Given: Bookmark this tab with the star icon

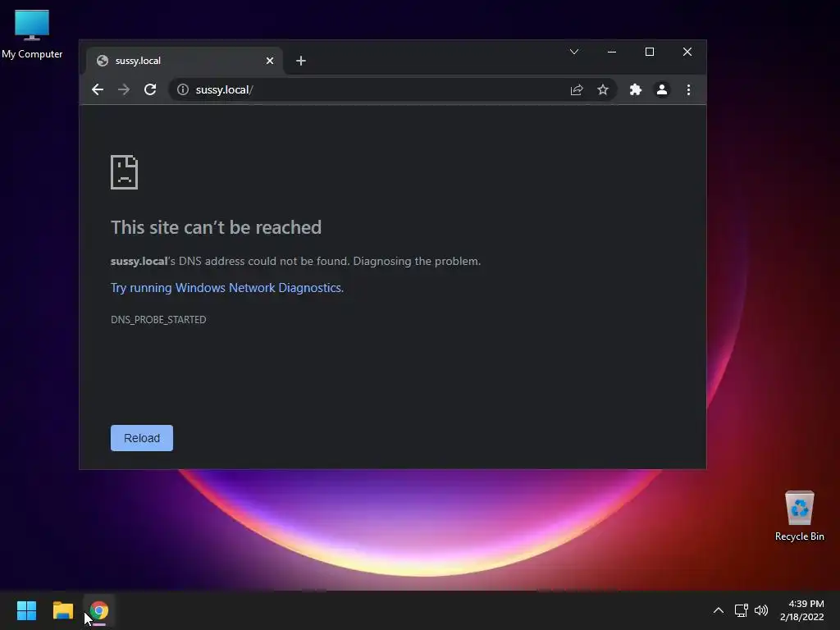Looking at the screenshot, I should [x=603, y=89].
